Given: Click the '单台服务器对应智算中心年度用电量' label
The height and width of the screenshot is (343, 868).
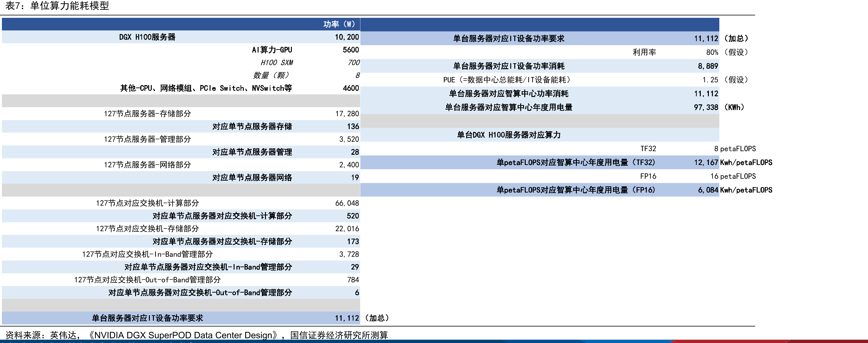Looking at the screenshot, I should click(x=509, y=107).
